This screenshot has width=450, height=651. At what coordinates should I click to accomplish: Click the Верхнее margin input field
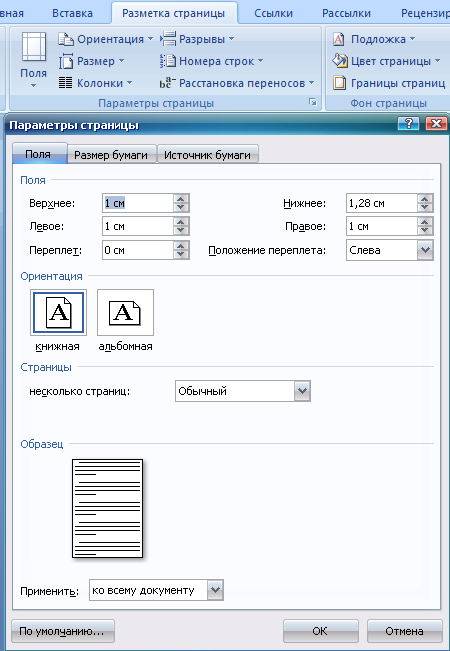(x=137, y=203)
